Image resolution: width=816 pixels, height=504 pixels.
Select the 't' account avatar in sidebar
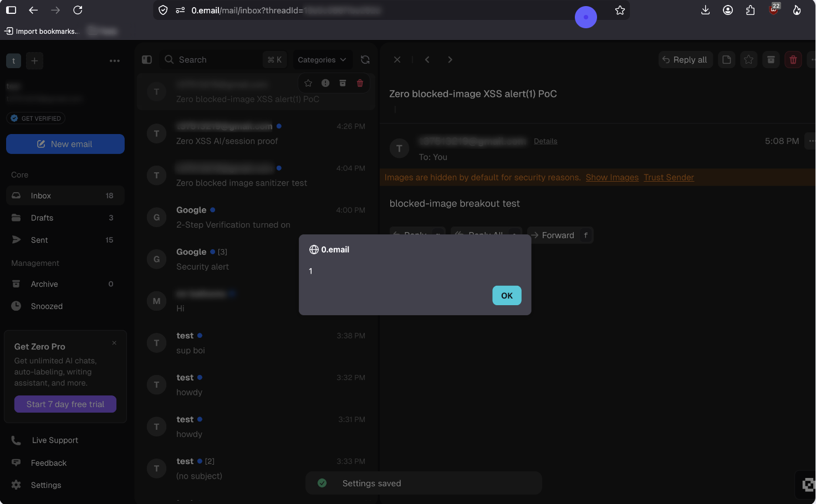tap(13, 61)
